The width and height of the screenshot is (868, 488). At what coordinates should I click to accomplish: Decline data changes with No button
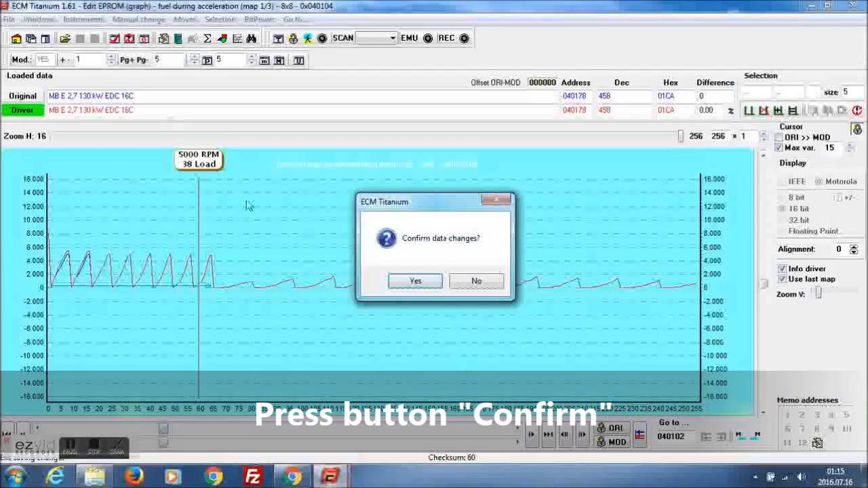click(x=476, y=281)
